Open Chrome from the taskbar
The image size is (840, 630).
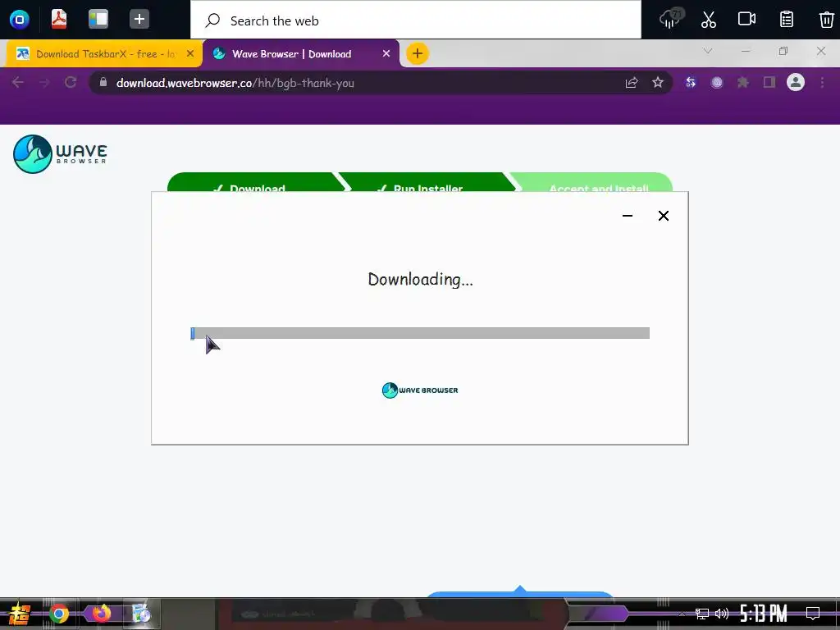point(59,614)
